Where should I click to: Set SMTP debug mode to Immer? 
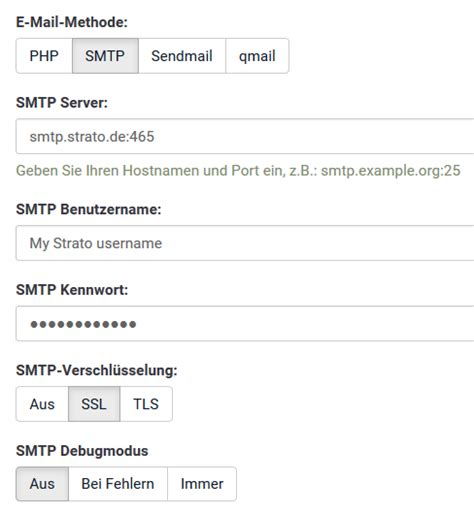[x=202, y=484]
